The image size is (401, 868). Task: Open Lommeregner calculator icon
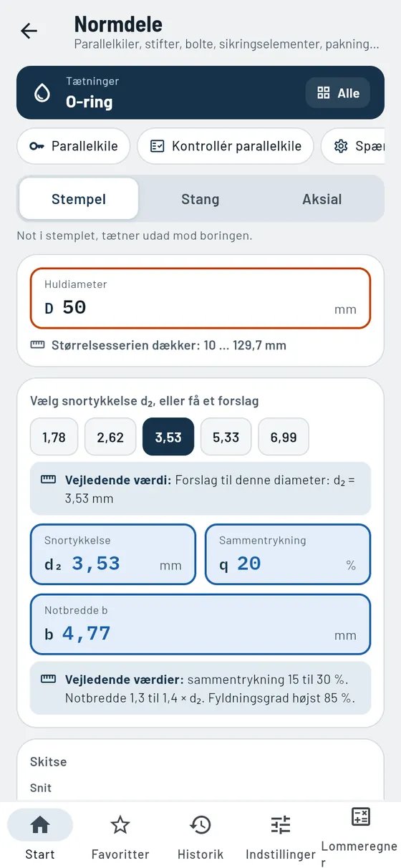(361, 816)
